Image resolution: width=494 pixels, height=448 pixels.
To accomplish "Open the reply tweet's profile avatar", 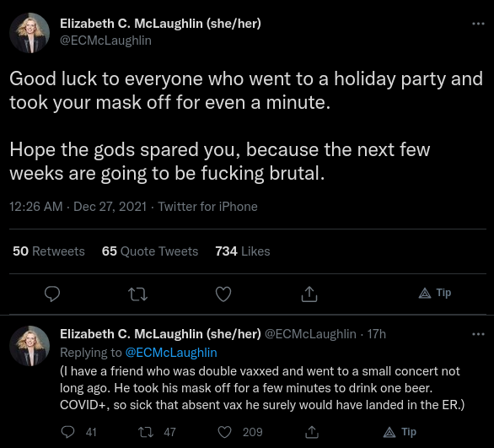I will [x=30, y=346].
